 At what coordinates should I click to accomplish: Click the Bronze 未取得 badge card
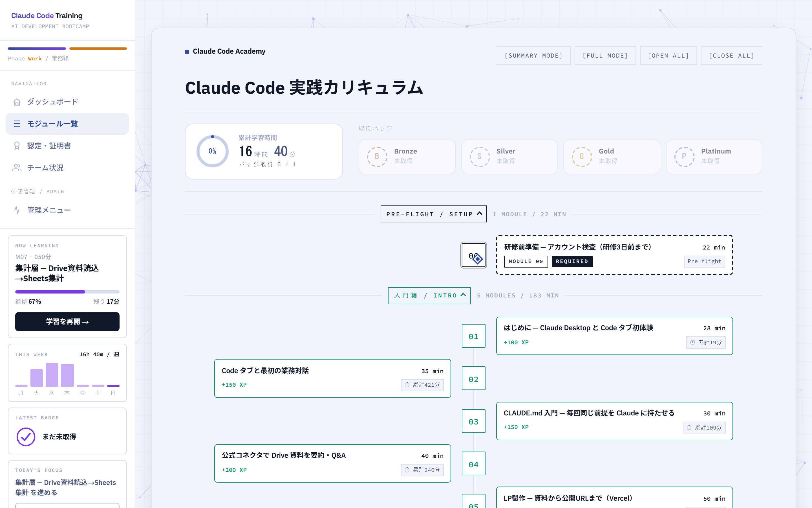click(407, 157)
